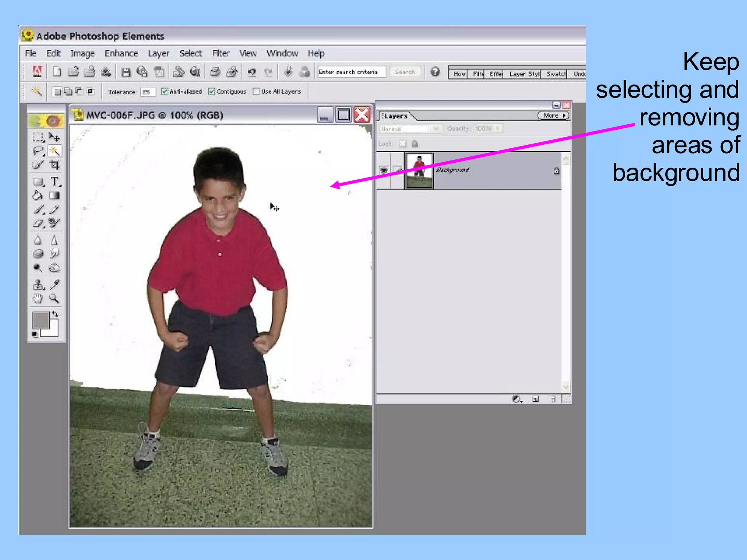The width and height of the screenshot is (747, 560).
Task: Click the Search button
Action: tap(405, 72)
